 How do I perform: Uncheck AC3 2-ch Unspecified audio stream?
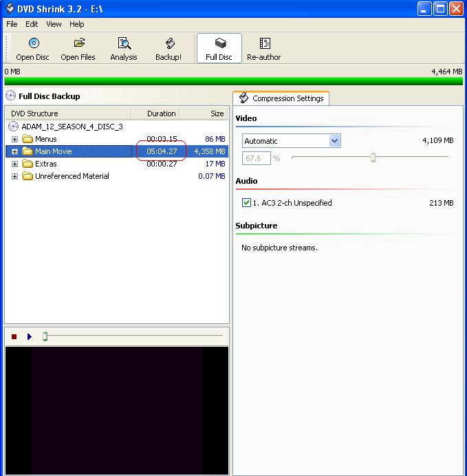click(246, 202)
